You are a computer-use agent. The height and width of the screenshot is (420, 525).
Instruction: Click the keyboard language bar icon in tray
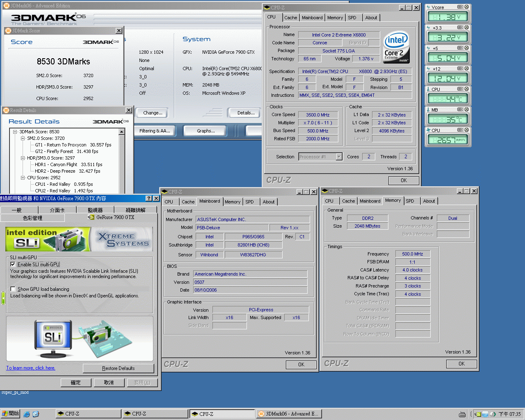(x=462, y=414)
